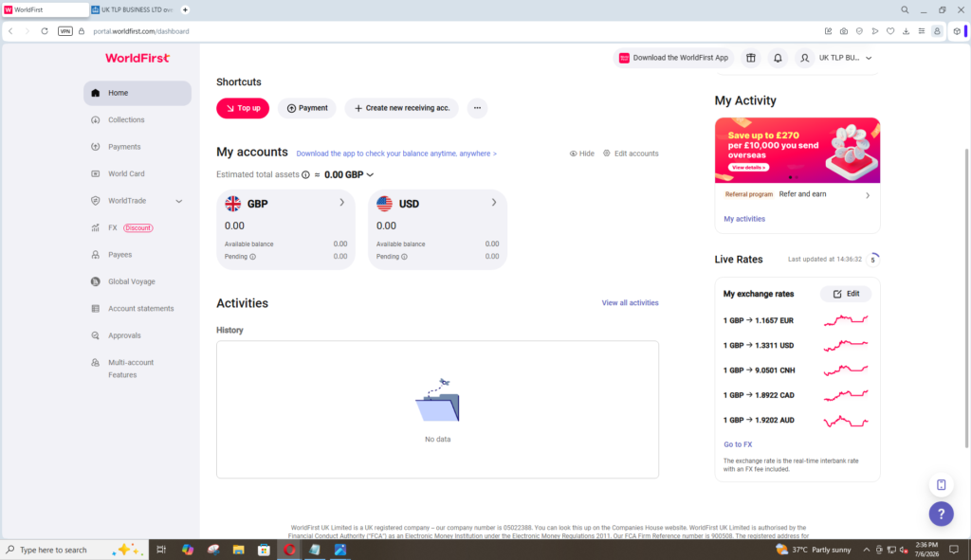
Task: Click the VPN badge in address bar
Action: [65, 31]
